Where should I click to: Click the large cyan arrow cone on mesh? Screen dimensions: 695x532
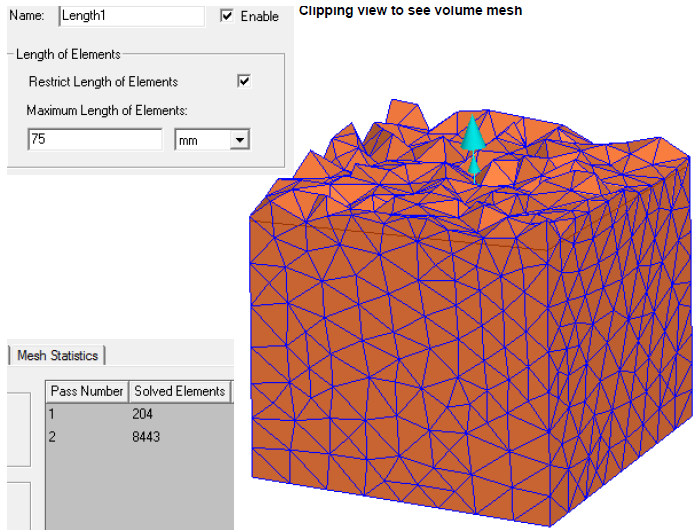pos(473,133)
